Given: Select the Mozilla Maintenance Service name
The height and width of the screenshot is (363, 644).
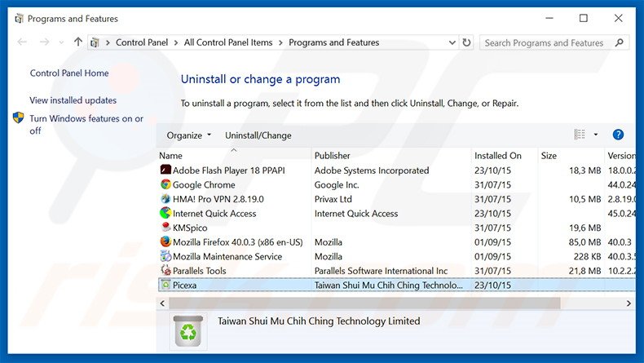Looking at the screenshot, I should (227, 256).
